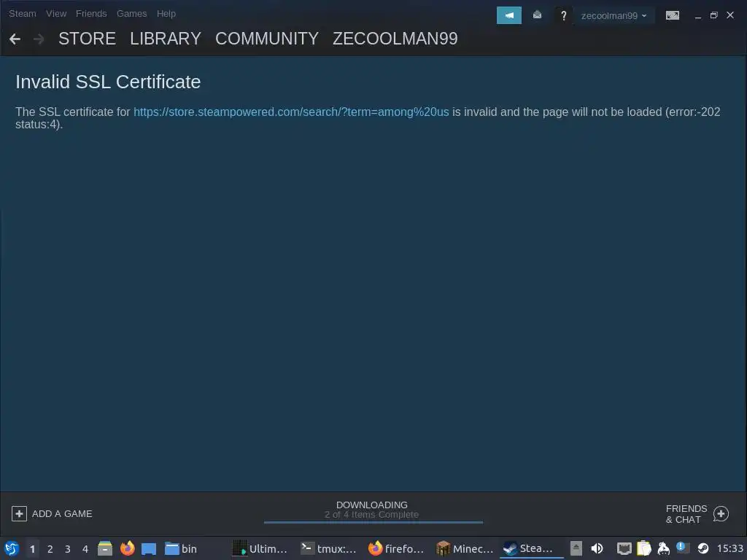This screenshot has height=560, width=747.
Task: Open the desktop start menu icon
Action: [x=12, y=548]
